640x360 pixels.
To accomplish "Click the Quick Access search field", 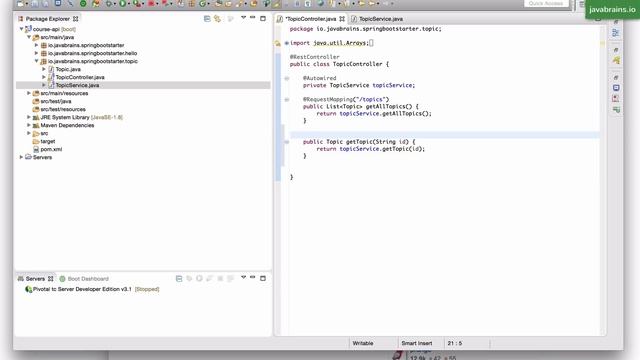I will pyautogui.click(x=546, y=3).
